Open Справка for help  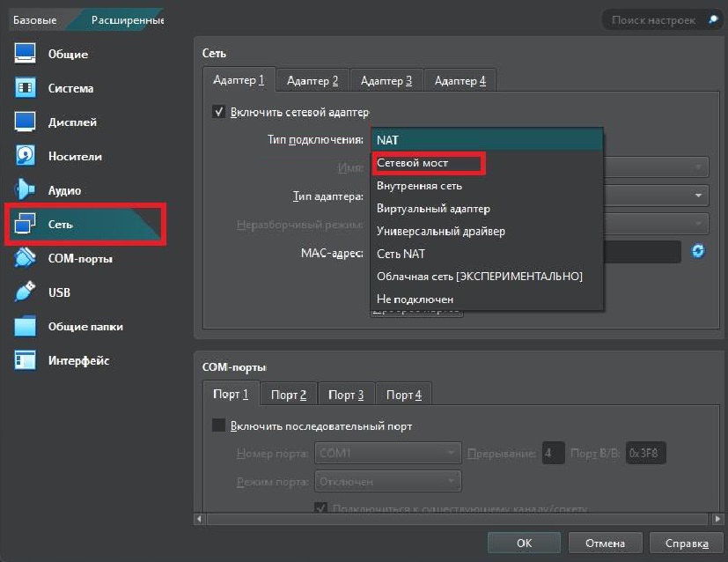(686, 543)
